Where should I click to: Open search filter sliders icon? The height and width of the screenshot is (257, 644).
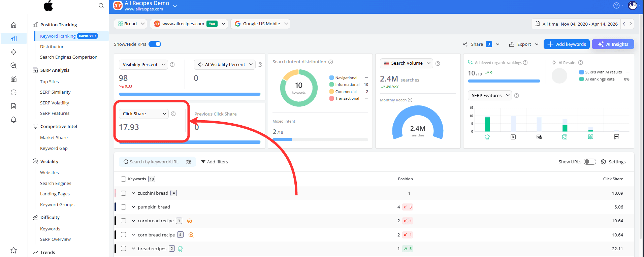189,162
